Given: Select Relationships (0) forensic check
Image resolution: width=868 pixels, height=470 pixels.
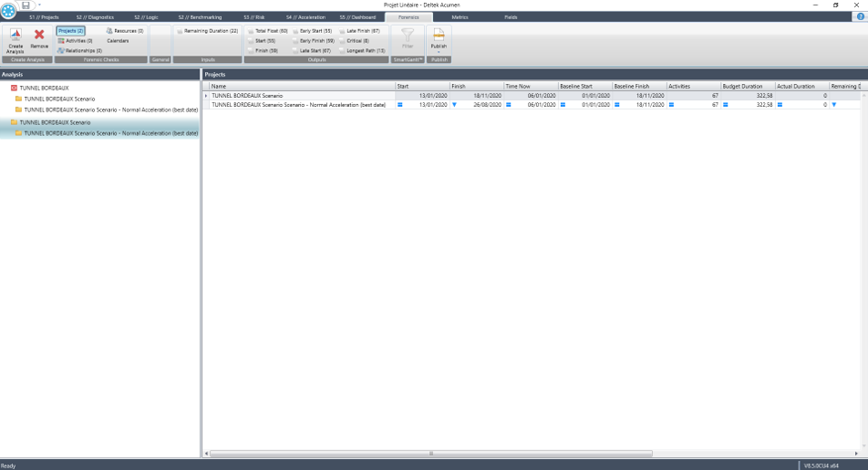Looking at the screenshot, I should pyautogui.click(x=79, y=50).
